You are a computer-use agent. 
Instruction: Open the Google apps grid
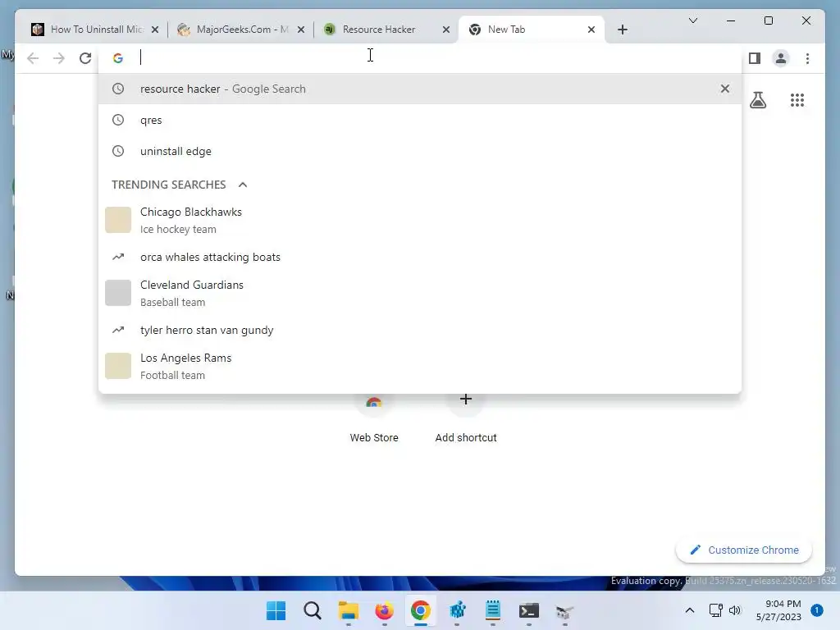(x=797, y=99)
